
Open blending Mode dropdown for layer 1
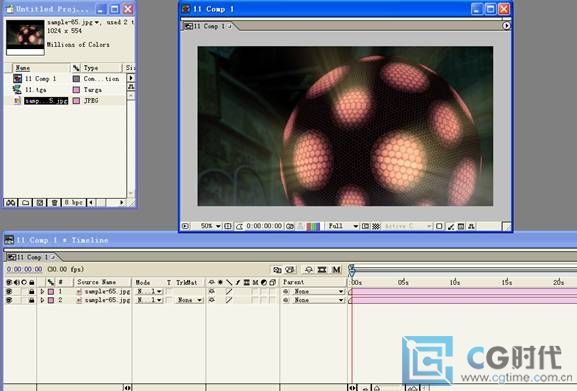point(149,291)
